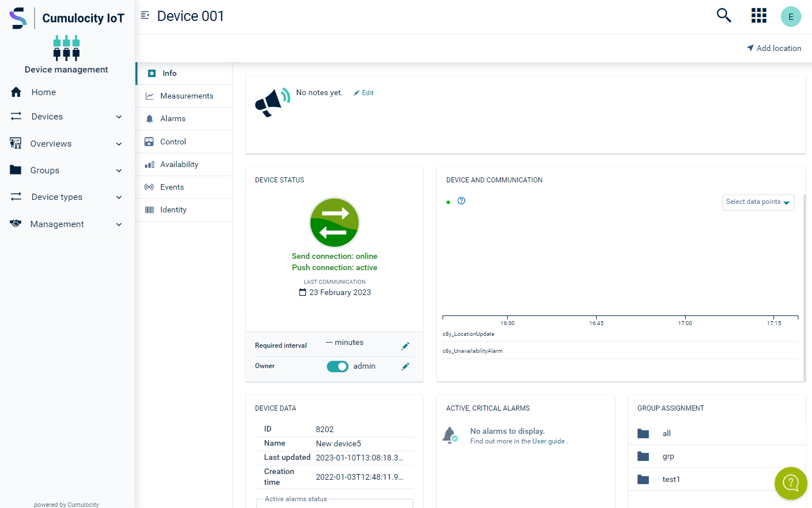This screenshot has width=812, height=508.
Task: Click the powered by Cumulocity footer text
Action: coord(66,504)
